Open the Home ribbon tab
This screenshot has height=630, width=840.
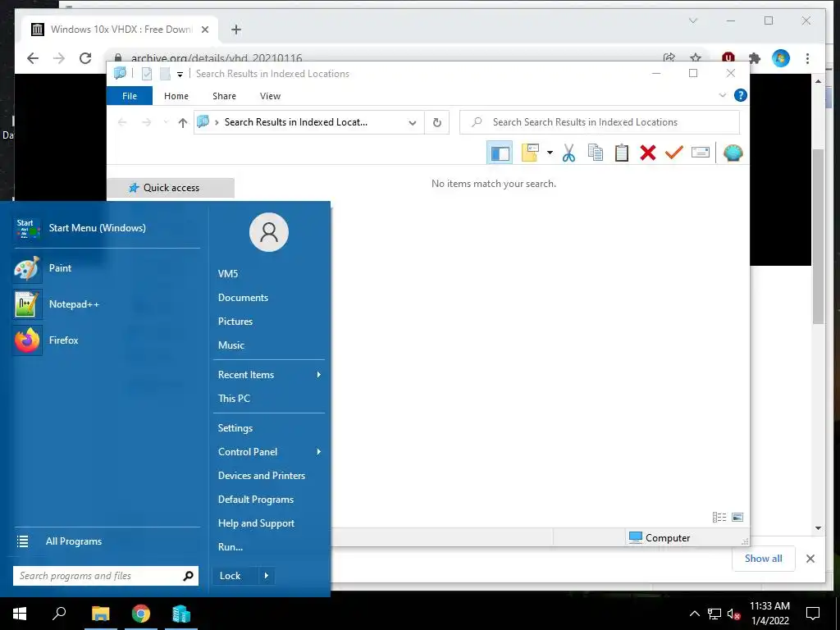coord(176,96)
